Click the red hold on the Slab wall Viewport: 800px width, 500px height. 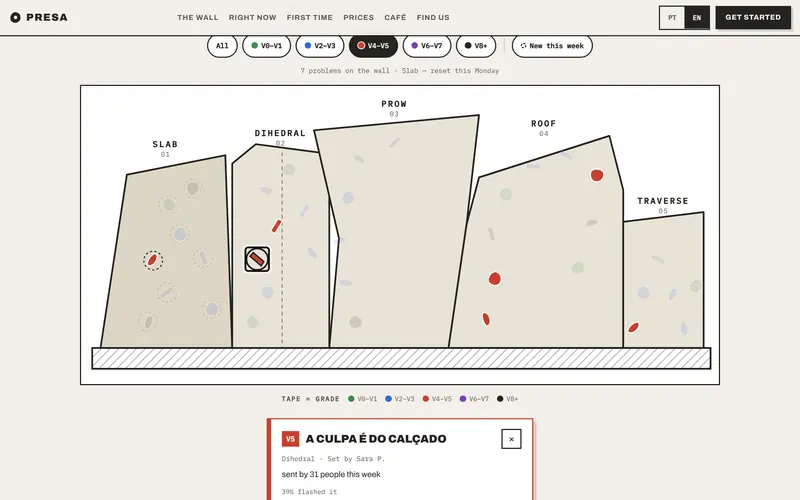153,260
